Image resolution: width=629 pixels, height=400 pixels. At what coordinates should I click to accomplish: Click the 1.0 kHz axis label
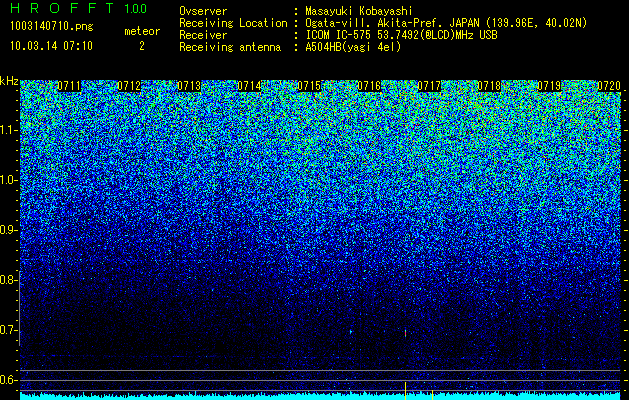(x=9, y=181)
